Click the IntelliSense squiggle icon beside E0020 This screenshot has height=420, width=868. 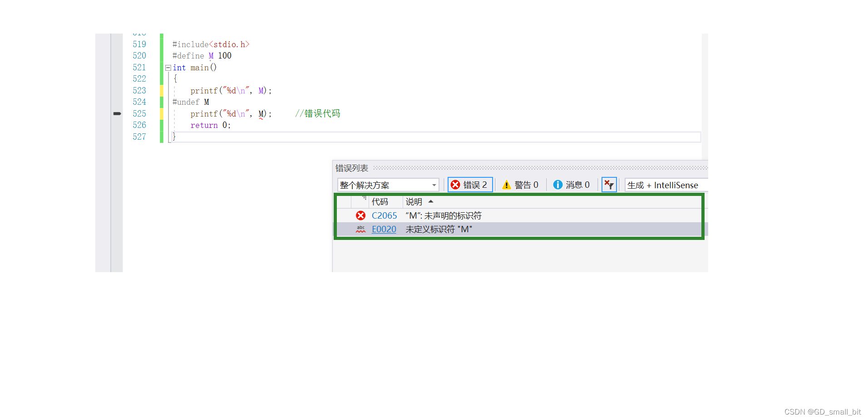click(x=360, y=230)
